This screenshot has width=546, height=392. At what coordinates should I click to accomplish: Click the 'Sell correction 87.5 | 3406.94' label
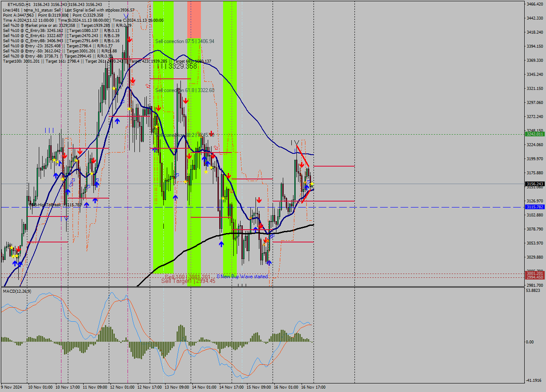click(185, 41)
